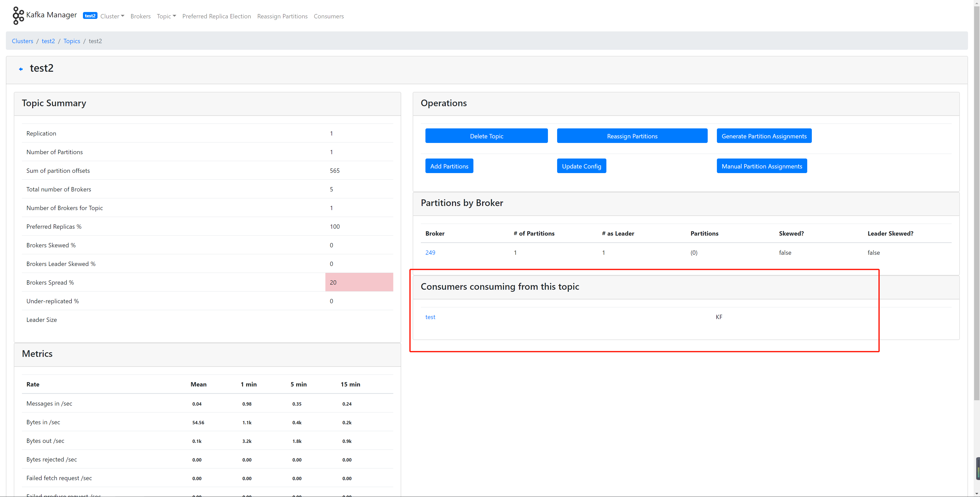980x497 pixels.
Task: Click the Number of Partitions label
Action: (54, 152)
